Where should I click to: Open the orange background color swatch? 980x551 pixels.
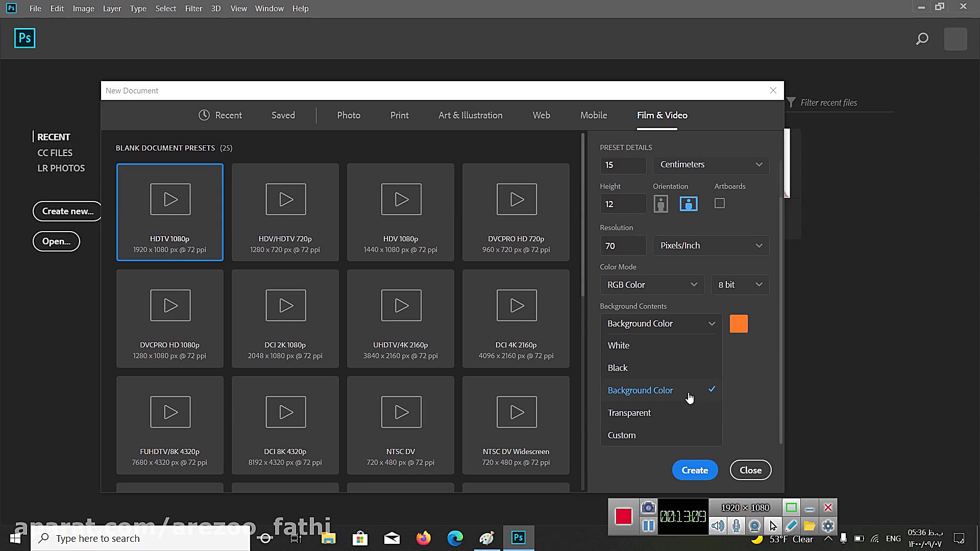tap(739, 324)
